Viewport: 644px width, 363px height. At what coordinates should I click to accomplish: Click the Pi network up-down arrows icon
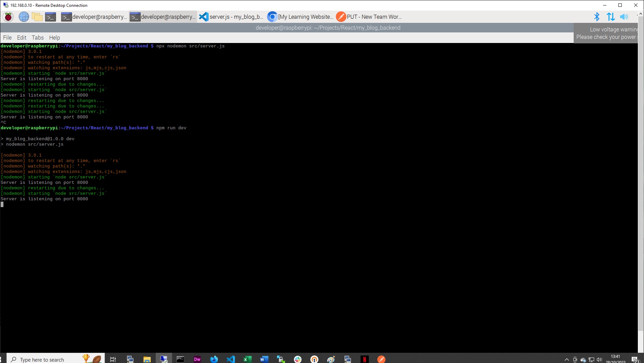(x=611, y=17)
